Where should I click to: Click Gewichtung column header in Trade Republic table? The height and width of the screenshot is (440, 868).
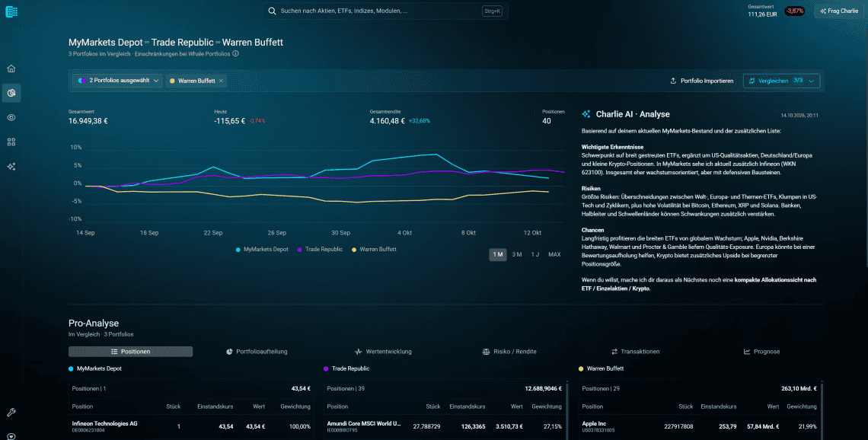(x=547, y=407)
